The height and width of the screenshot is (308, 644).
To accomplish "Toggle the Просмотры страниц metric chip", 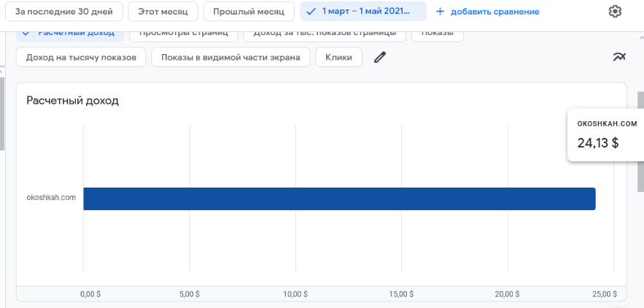I will click(184, 35).
